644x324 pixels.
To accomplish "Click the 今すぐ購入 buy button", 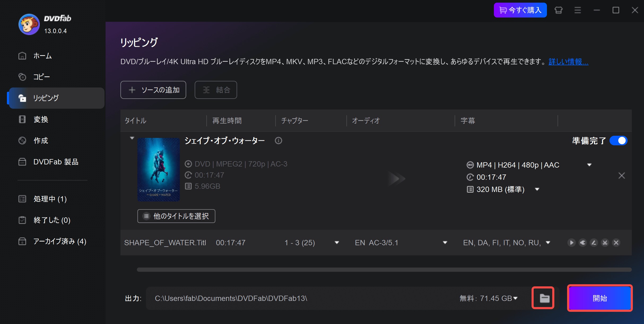I will [520, 10].
